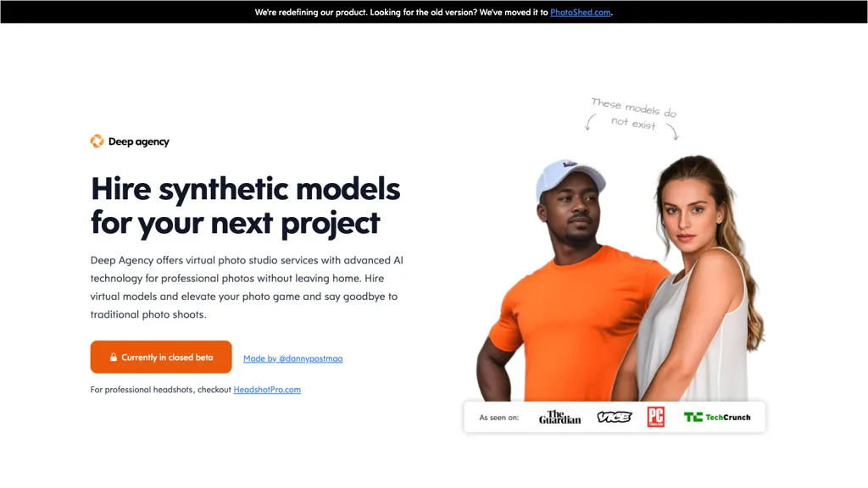The width and height of the screenshot is (868, 488).
Task: Click the right curved arrow doodle
Action: pos(672,131)
